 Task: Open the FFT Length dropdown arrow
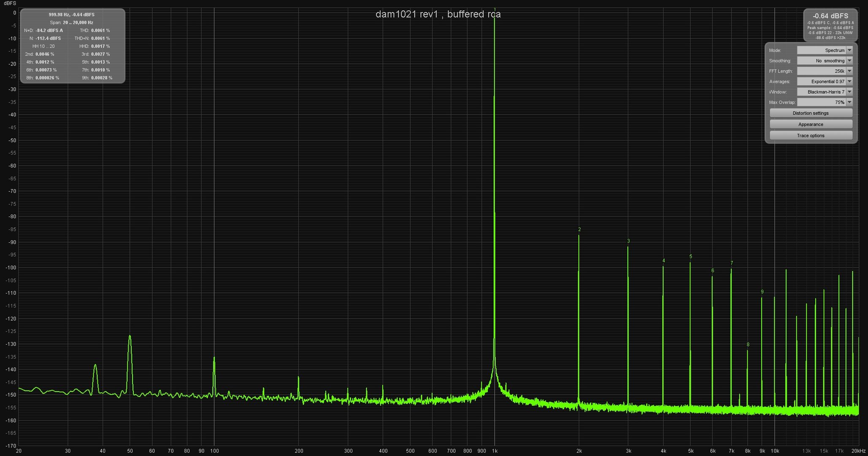[x=849, y=71]
